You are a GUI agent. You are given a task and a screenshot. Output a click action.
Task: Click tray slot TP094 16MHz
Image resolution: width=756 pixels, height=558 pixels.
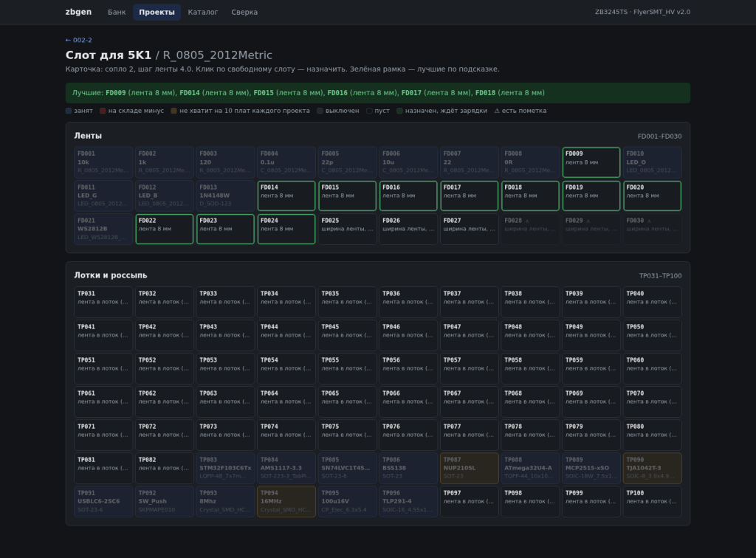286,502
